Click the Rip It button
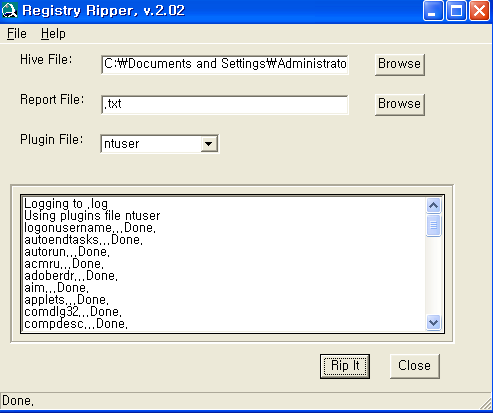 click(x=345, y=366)
